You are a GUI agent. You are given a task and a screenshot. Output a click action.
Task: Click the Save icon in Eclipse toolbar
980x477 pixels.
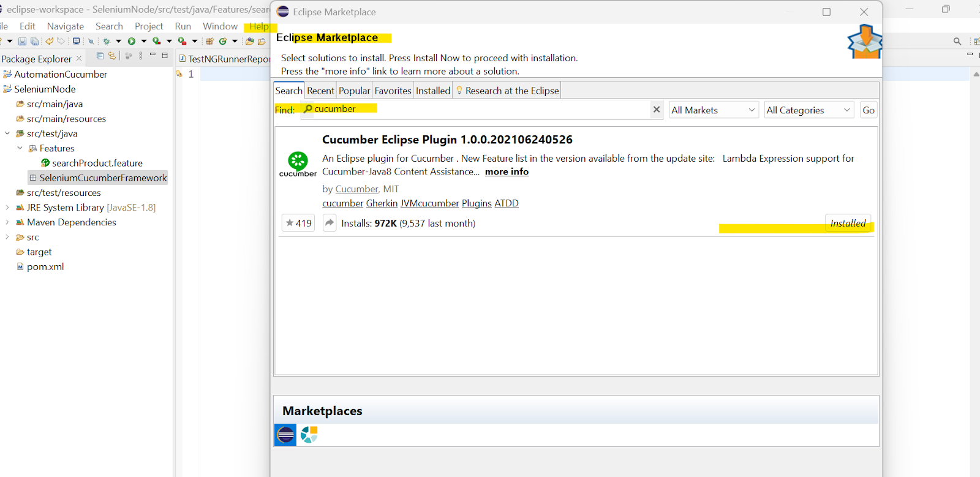tap(22, 41)
